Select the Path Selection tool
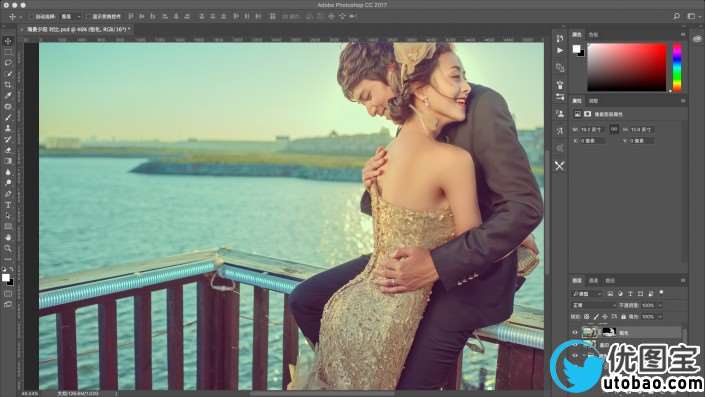This screenshot has width=705, height=397. (8, 215)
